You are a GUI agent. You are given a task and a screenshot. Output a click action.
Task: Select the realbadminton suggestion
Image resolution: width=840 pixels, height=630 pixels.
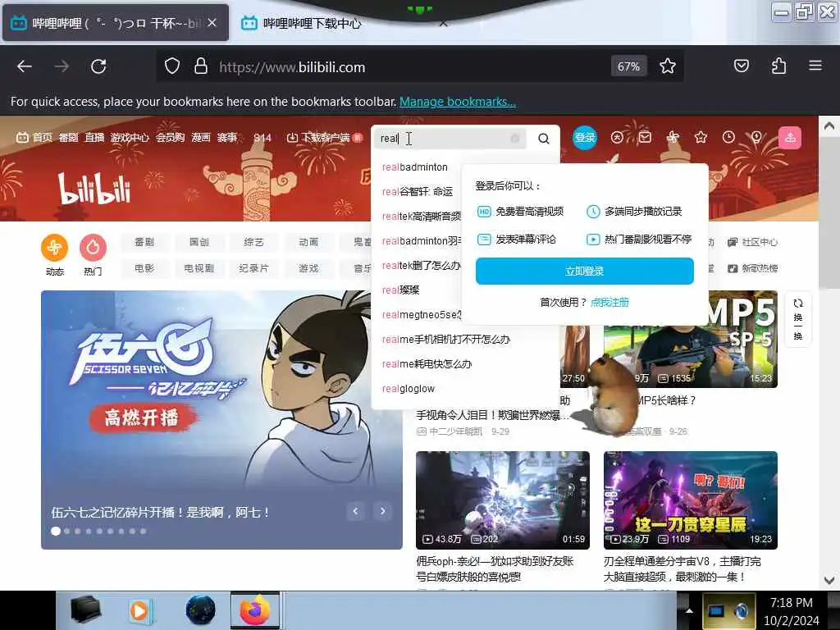click(416, 167)
